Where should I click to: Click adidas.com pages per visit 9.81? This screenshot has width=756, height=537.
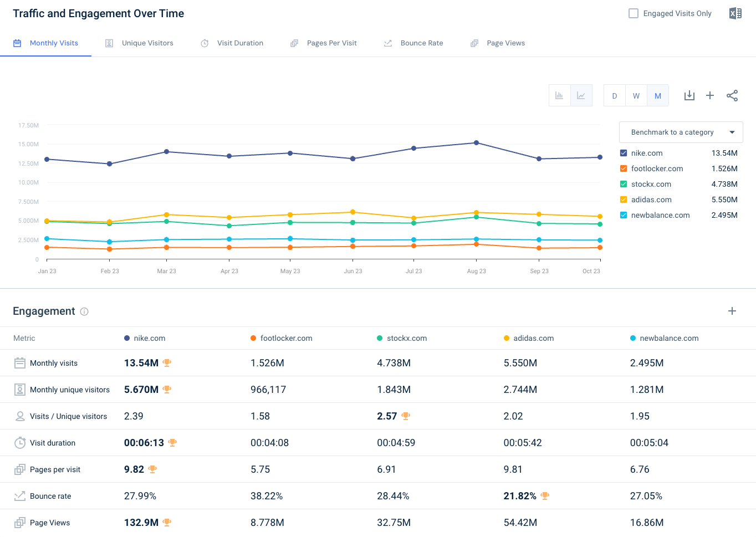click(x=513, y=469)
